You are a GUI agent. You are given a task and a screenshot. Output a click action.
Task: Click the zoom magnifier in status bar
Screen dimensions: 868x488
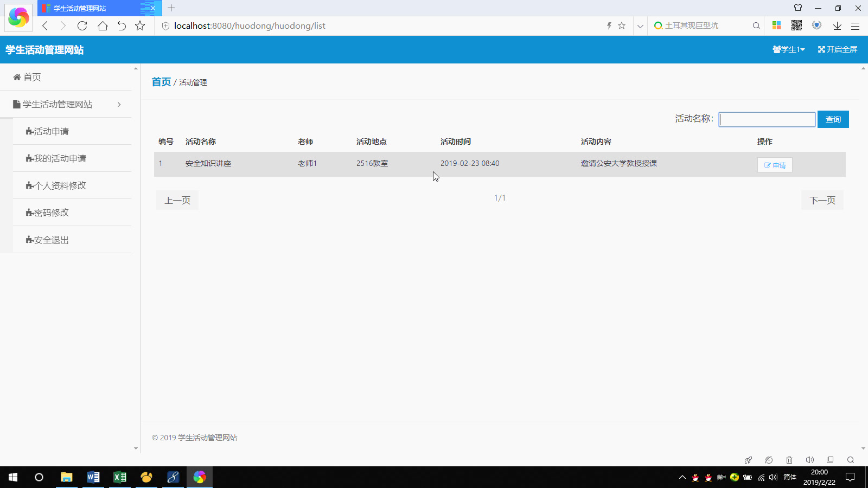click(x=851, y=460)
